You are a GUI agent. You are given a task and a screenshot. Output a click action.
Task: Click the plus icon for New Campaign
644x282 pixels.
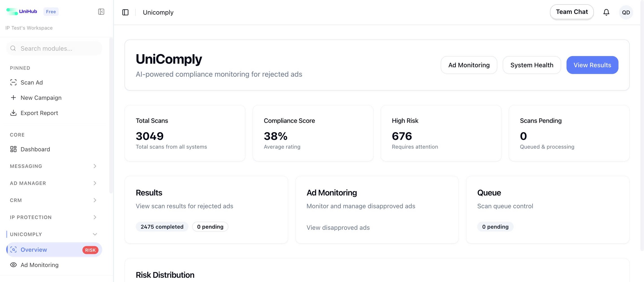13,98
